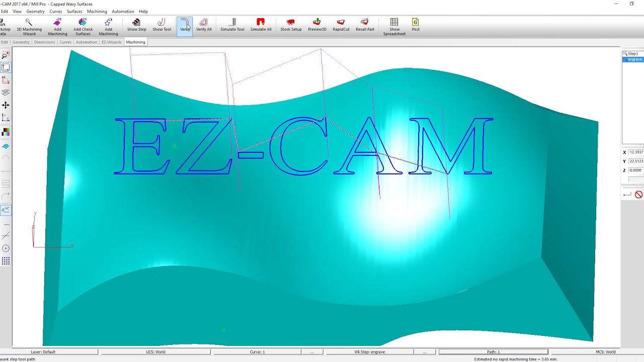Open the Preview3D view
Viewport: 644px width, 362px height.
tap(317, 25)
